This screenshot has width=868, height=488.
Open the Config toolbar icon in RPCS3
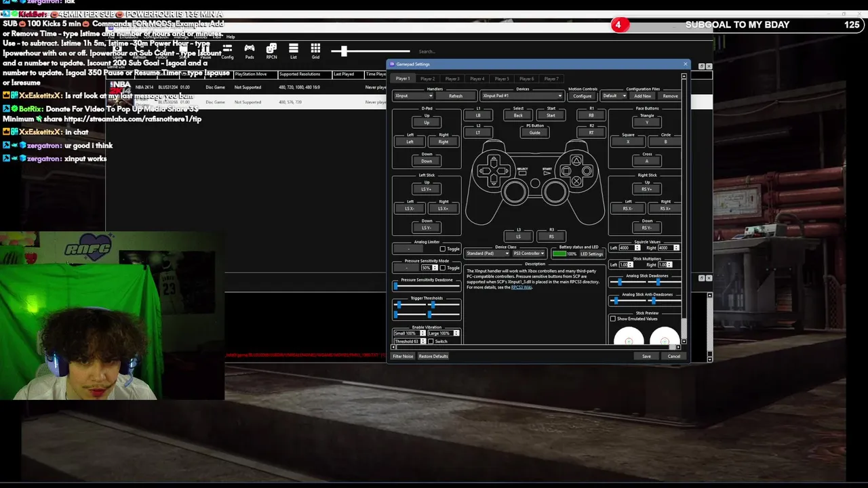tap(227, 51)
